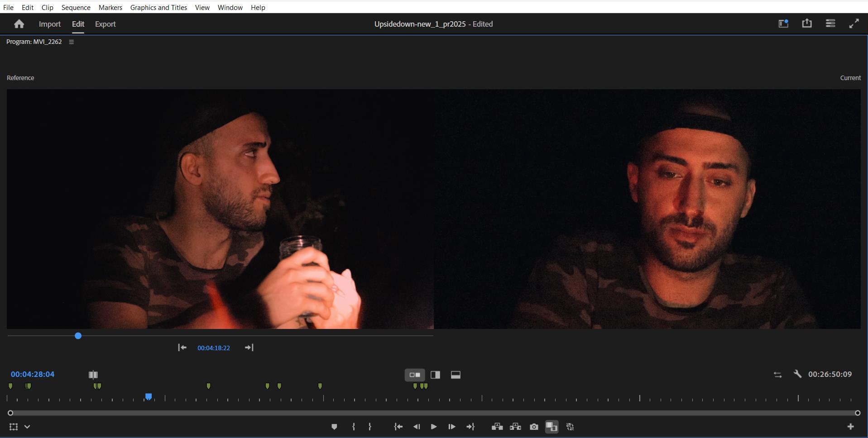Select side-by-side comparison layout
The image size is (868, 438).
click(414, 375)
